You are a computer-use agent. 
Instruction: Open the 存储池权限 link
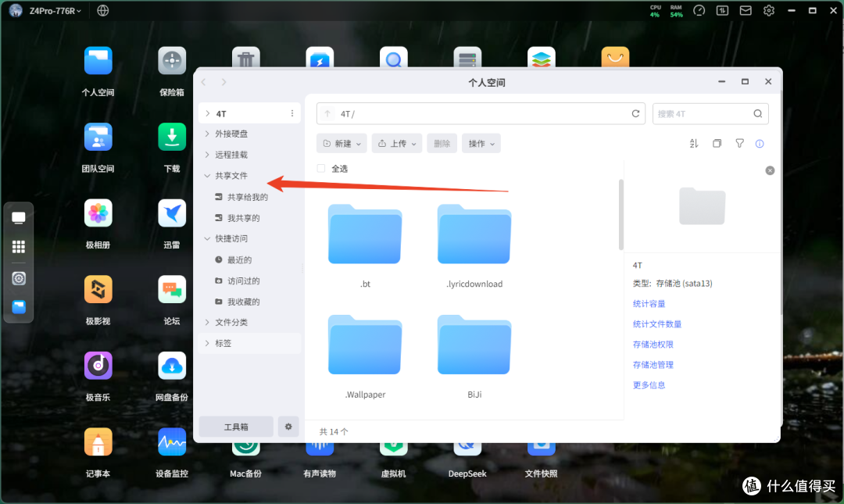(x=653, y=345)
